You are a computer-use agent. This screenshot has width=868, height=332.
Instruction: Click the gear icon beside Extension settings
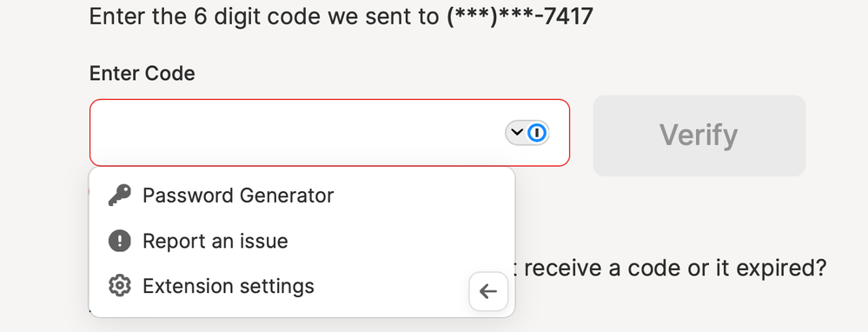[x=120, y=286]
